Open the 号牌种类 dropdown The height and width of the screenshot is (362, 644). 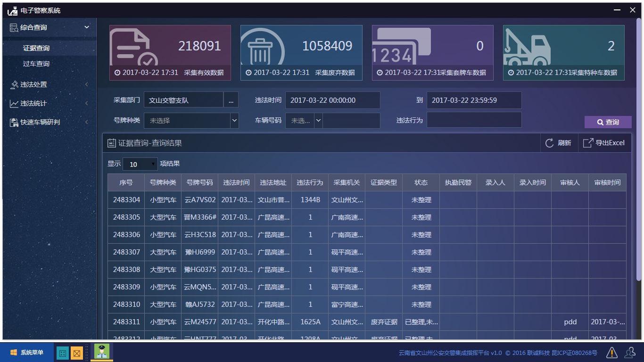tap(234, 121)
